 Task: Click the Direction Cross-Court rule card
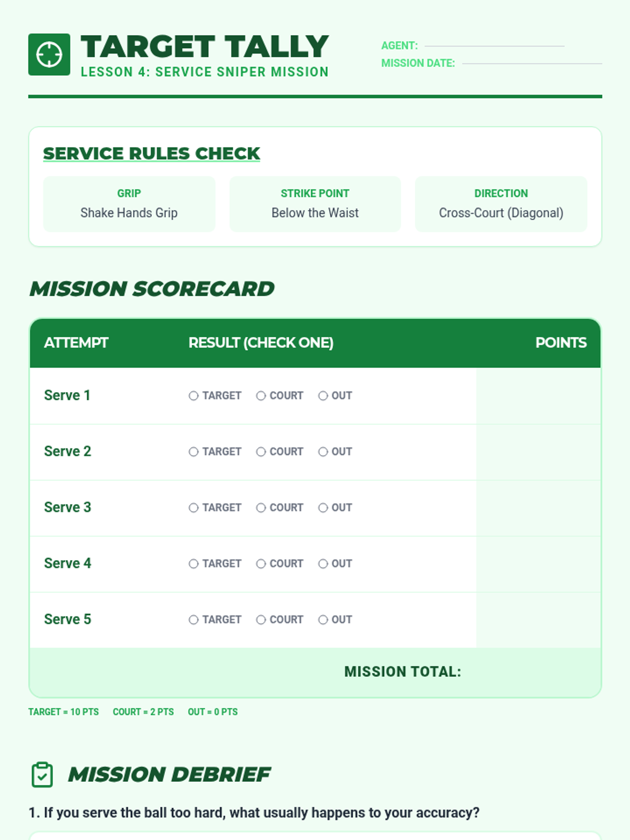coord(501,204)
